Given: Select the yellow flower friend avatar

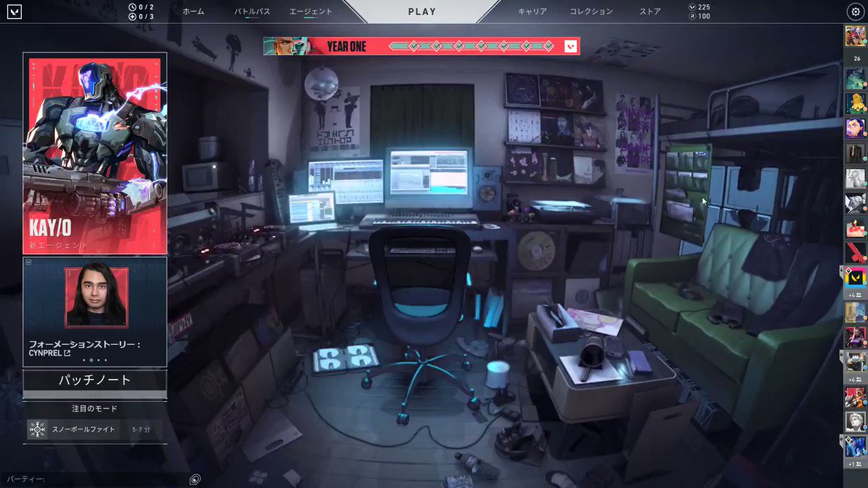Looking at the screenshot, I should [x=855, y=103].
